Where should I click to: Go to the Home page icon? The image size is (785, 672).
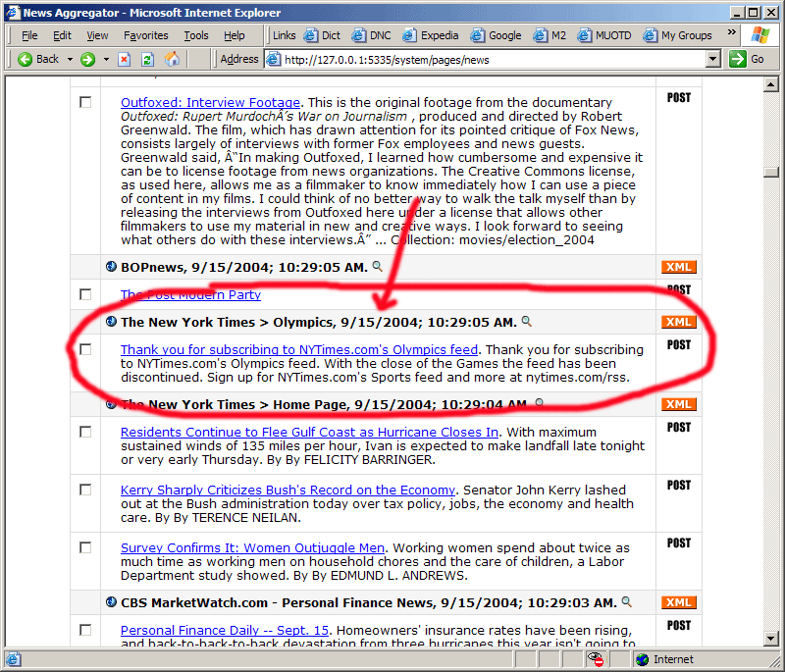pyautogui.click(x=173, y=59)
